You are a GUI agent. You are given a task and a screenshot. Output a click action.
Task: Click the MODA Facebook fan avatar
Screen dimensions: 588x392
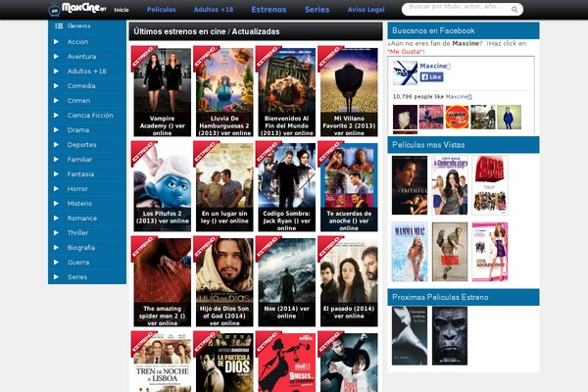(x=457, y=117)
